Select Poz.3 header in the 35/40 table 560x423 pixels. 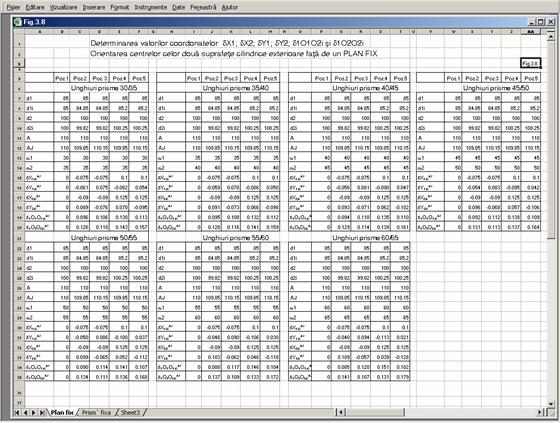point(231,78)
